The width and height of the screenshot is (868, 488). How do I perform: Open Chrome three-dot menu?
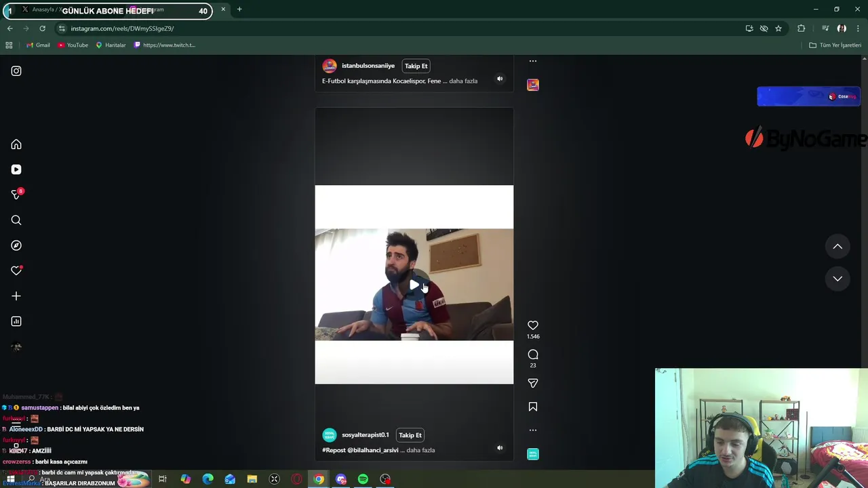pos(858,28)
